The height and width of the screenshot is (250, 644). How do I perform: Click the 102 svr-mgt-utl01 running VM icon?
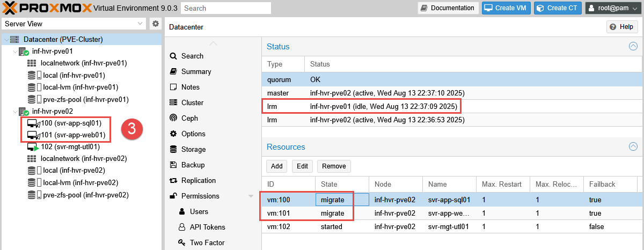click(33, 146)
